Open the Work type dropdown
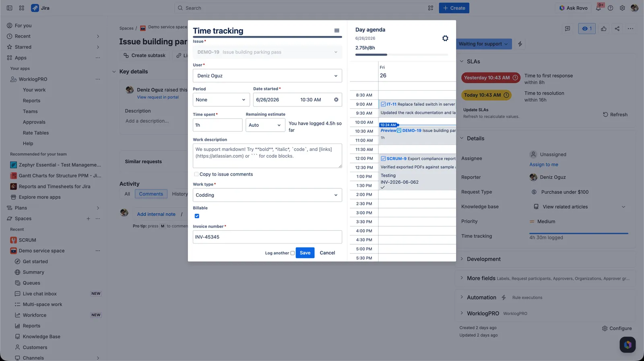 point(267,195)
